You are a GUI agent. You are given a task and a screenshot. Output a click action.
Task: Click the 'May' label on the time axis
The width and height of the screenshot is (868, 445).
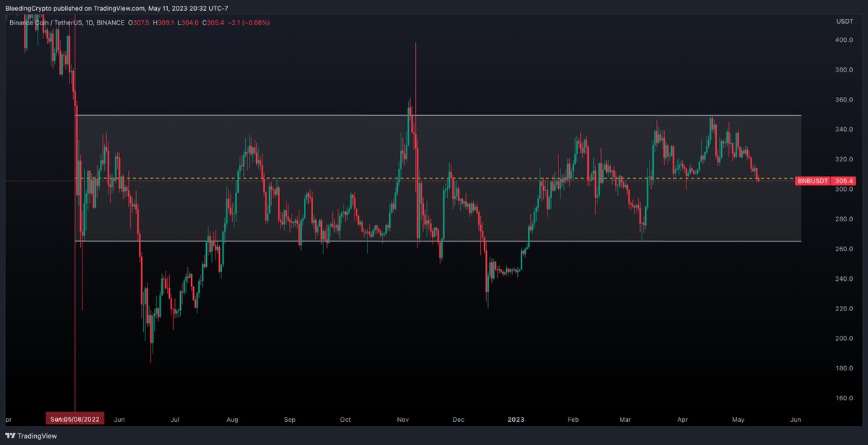point(739,419)
